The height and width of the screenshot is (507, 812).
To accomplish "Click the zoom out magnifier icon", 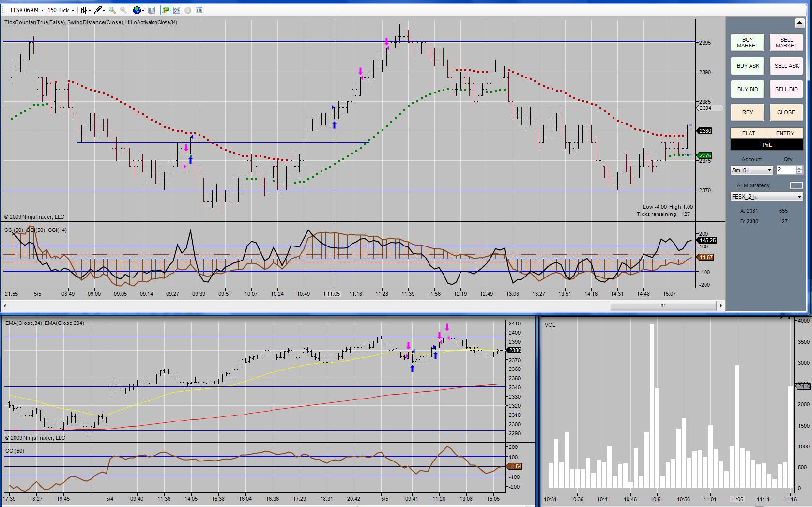I will coord(123,10).
